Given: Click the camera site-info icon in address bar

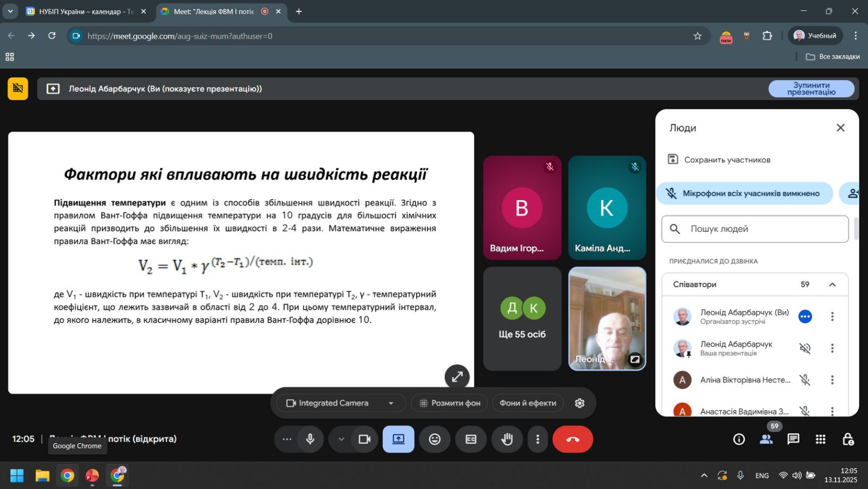Looking at the screenshot, I should tap(76, 36).
